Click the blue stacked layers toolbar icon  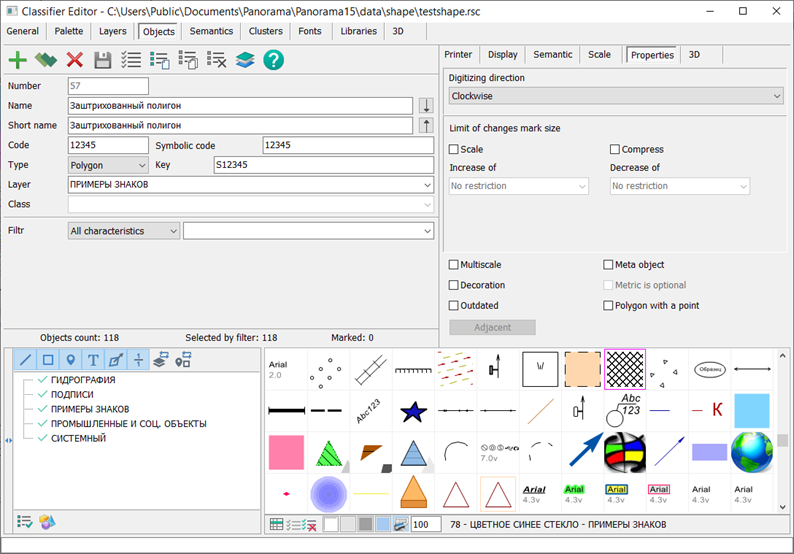245,60
